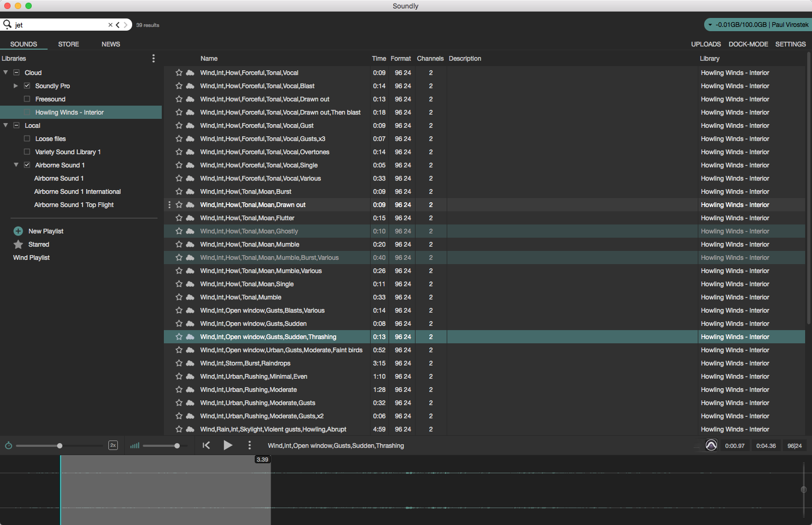Click the 2x playback speed button
812x525 pixels.
113,445
